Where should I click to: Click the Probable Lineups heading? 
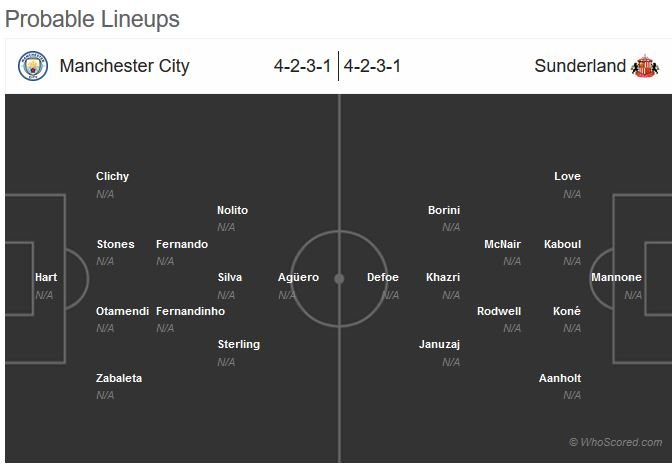coord(92,19)
